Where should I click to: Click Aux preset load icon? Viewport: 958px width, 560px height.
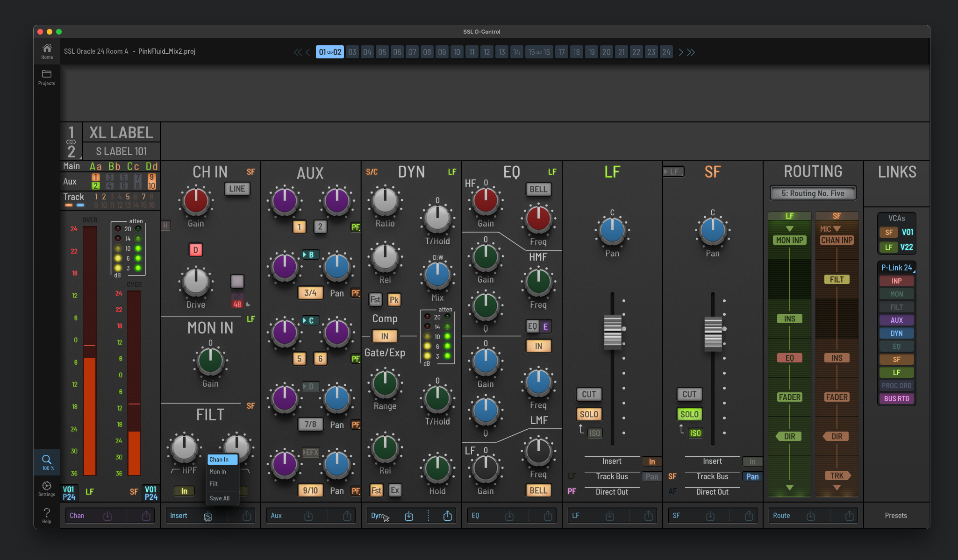pyautogui.click(x=308, y=516)
